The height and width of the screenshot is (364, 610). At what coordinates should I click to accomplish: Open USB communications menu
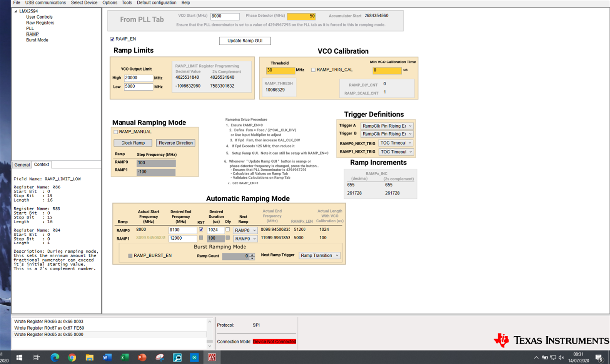pyautogui.click(x=46, y=3)
